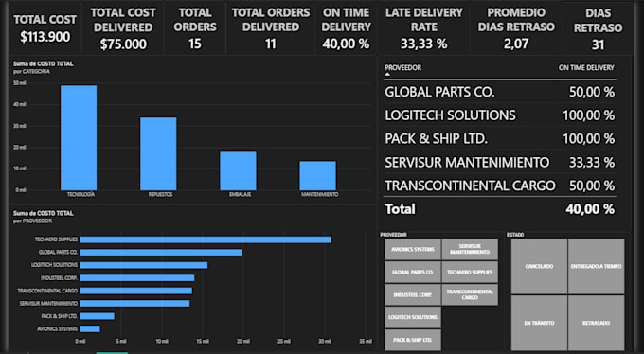Click 40,00 % value in Total row

[590, 209]
